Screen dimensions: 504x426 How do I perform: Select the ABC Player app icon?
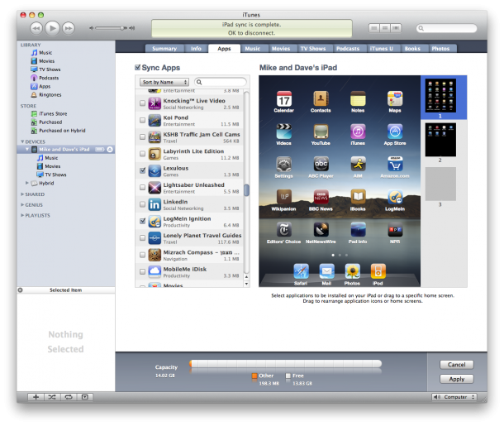click(321, 164)
